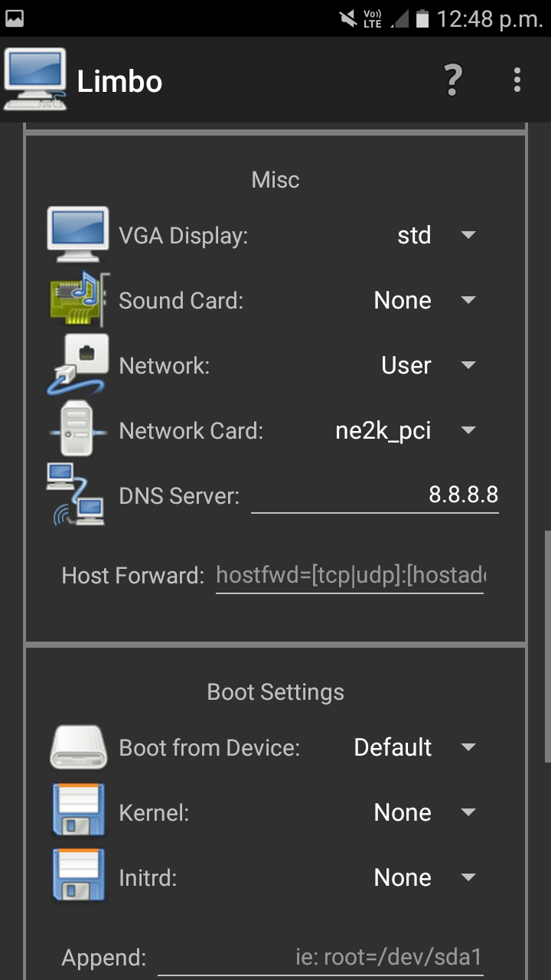Screen dimensions: 551x980
Task: Tap the VoLTE indicator in status bar
Action: click(372, 19)
